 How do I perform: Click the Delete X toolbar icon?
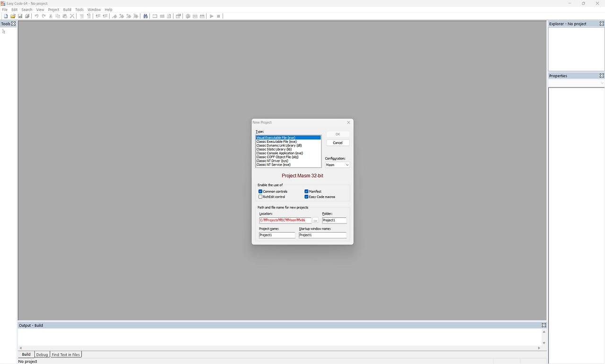(72, 16)
